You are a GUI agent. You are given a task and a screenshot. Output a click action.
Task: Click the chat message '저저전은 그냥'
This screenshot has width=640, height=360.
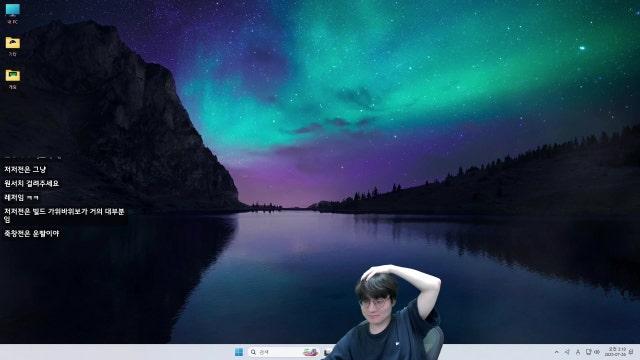(25, 169)
